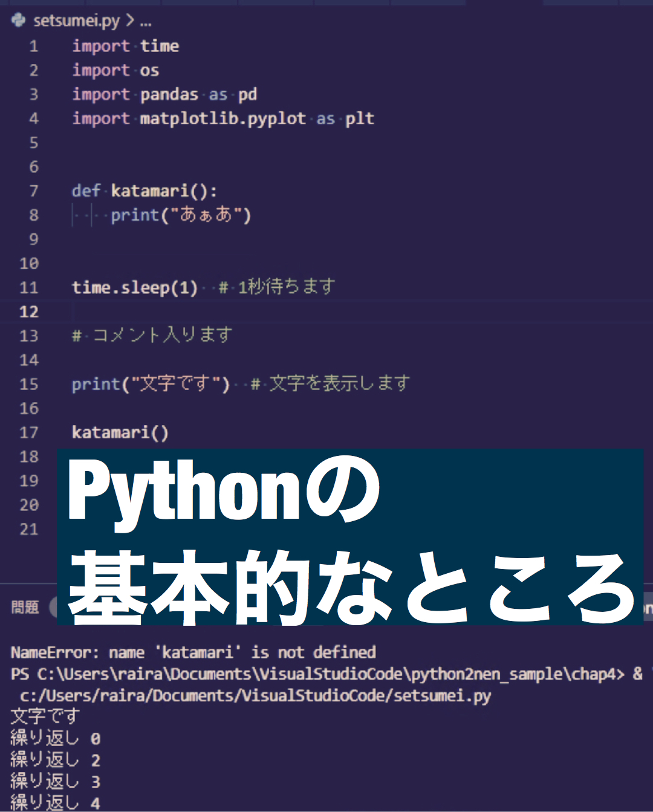Click line number 15 in the gutter
Screen dimensions: 653x812
(x=29, y=385)
